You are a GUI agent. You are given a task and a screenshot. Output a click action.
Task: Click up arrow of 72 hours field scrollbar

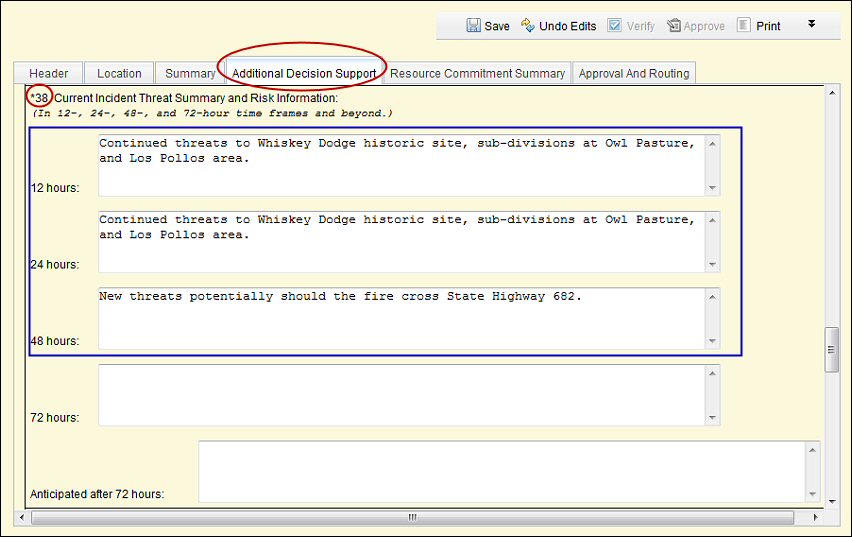(x=712, y=373)
